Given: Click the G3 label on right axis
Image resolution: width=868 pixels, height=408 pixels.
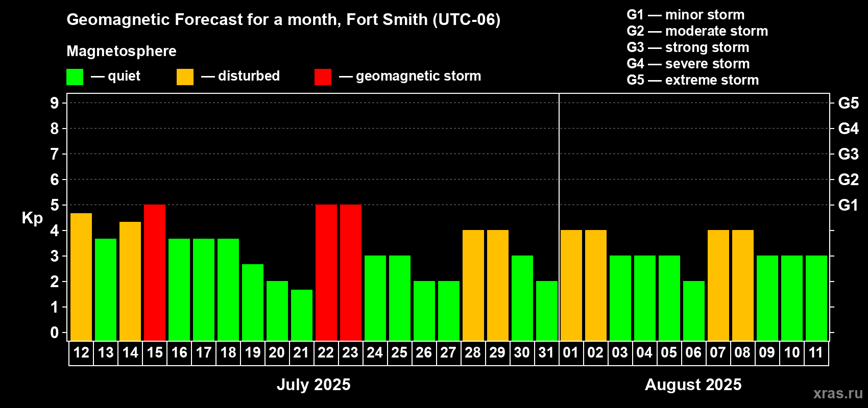Looking at the screenshot, I should (x=849, y=154).
